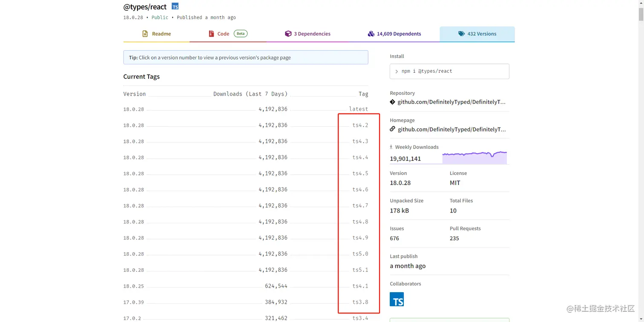Click the ts5.1 tag label

(360, 270)
